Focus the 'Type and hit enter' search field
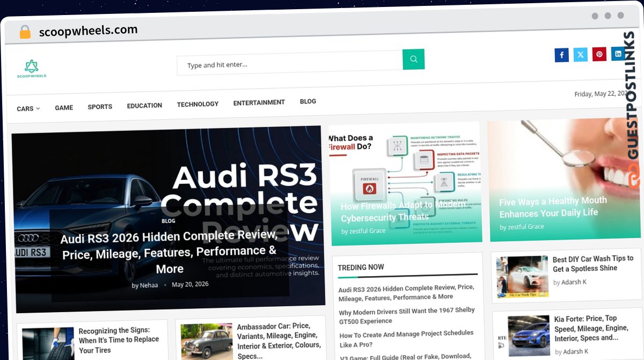 [x=290, y=63]
